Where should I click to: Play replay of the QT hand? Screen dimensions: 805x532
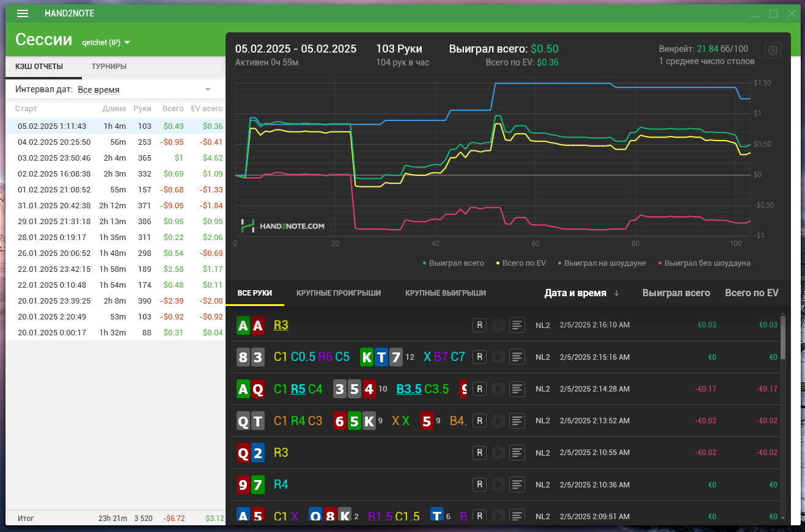(x=498, y=420)
